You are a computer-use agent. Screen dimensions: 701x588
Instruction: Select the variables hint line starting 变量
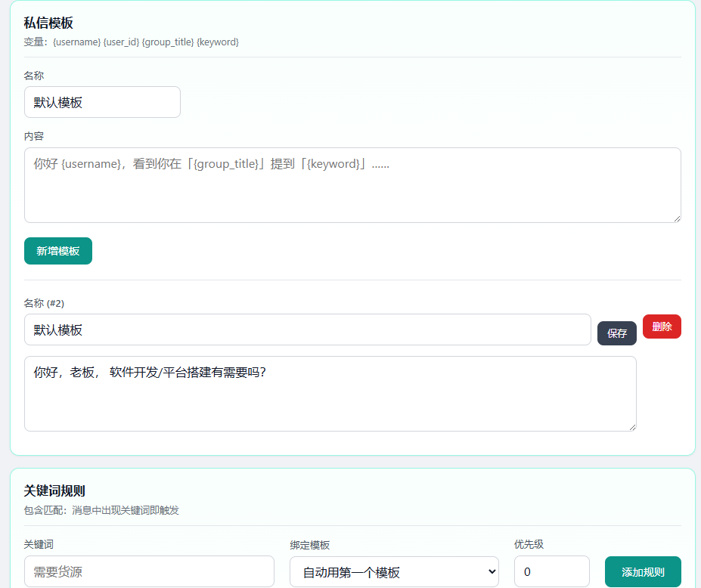pyautogui.click(x=132, y=42)
